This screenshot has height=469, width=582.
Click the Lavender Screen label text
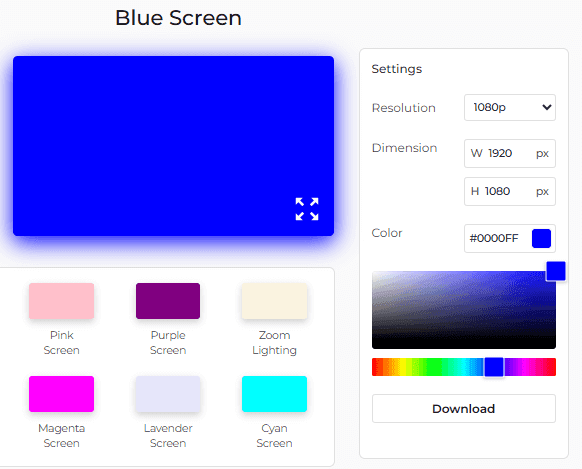pyautogui.click(x=168, y=436)
